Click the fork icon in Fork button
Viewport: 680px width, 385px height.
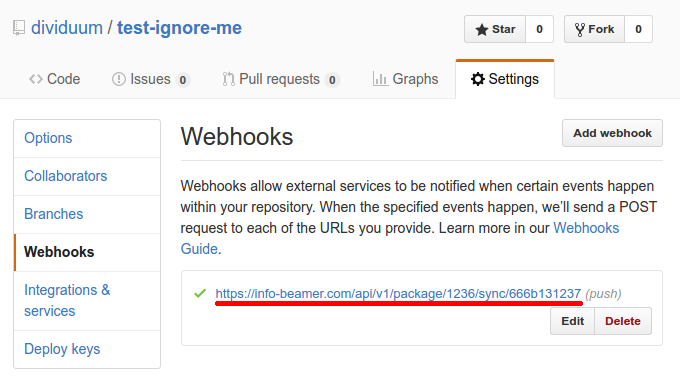point(580,29)
